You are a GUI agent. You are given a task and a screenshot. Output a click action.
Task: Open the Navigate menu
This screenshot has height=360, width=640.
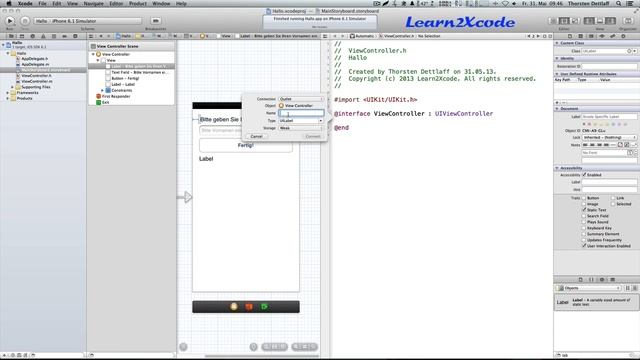[x=93, y=3]
